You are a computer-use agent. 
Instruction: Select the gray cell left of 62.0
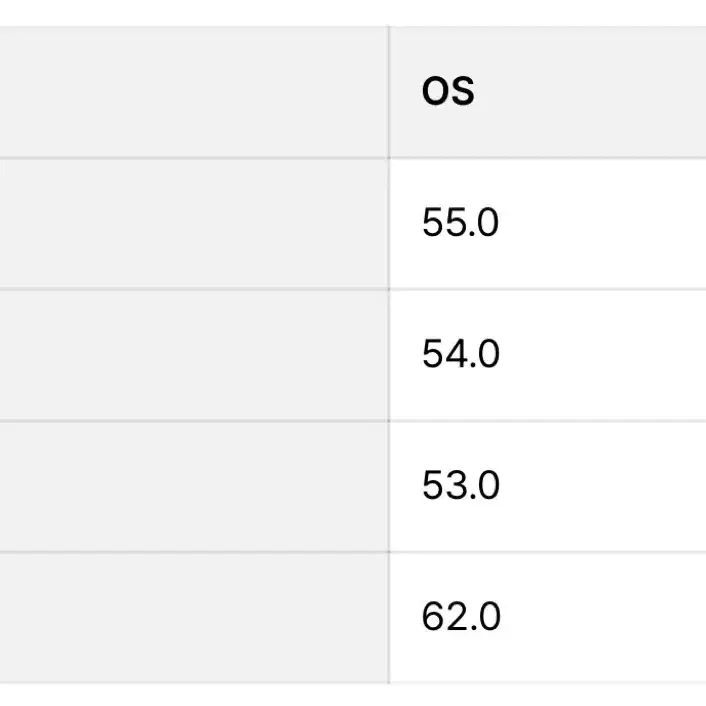click(193, 617)
